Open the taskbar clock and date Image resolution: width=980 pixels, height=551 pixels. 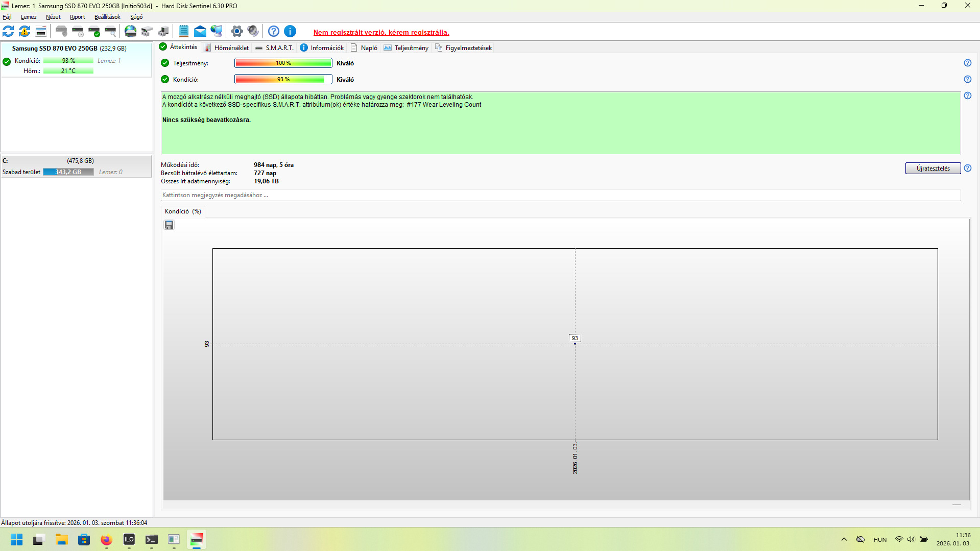click(x=953, y=539)
